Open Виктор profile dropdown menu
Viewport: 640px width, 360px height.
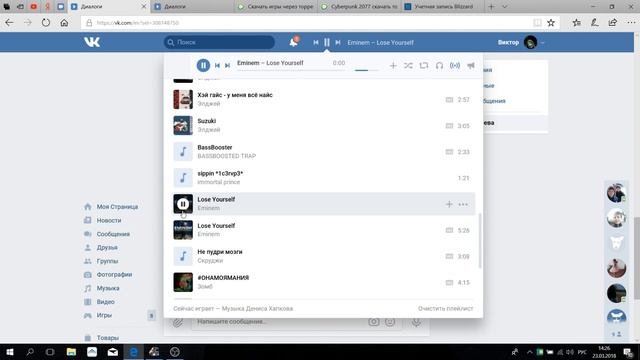tap(521, 42)
